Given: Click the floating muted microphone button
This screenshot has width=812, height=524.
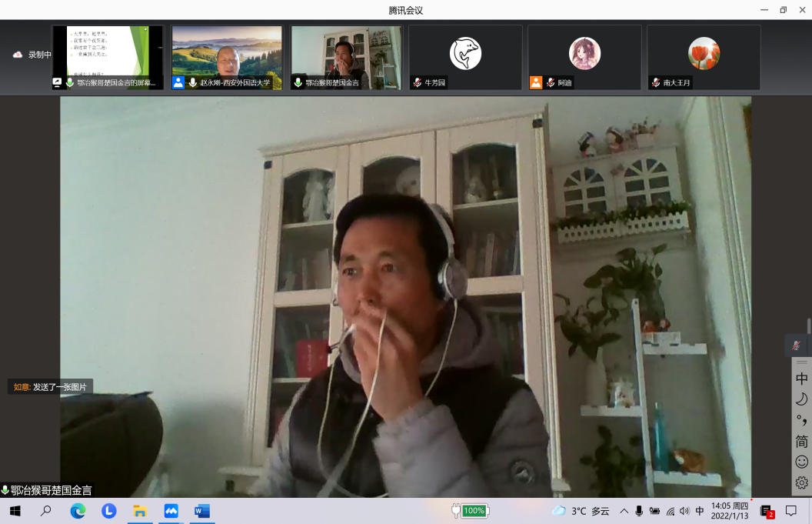Looking at the screenshot, I should coord(797,345).
